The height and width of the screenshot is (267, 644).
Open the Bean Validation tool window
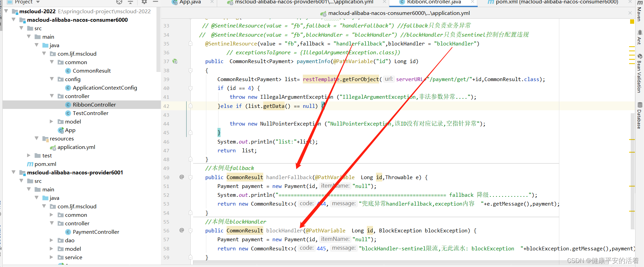(639, 73)
